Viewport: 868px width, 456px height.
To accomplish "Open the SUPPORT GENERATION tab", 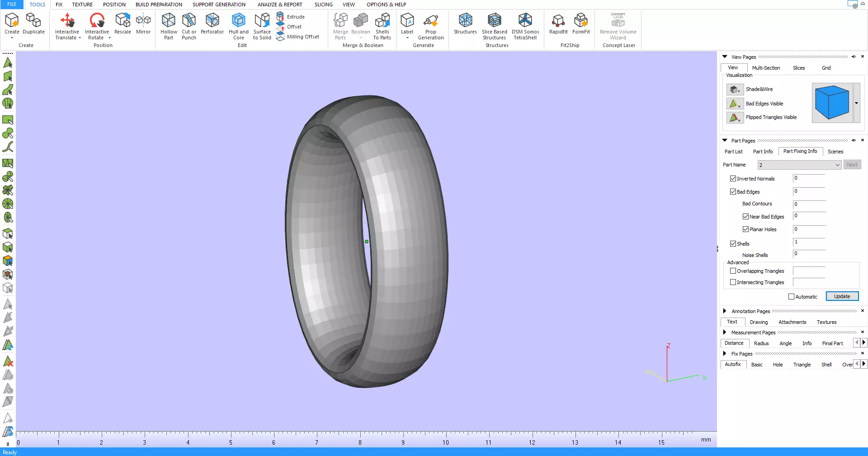I will tap(219, 5).
